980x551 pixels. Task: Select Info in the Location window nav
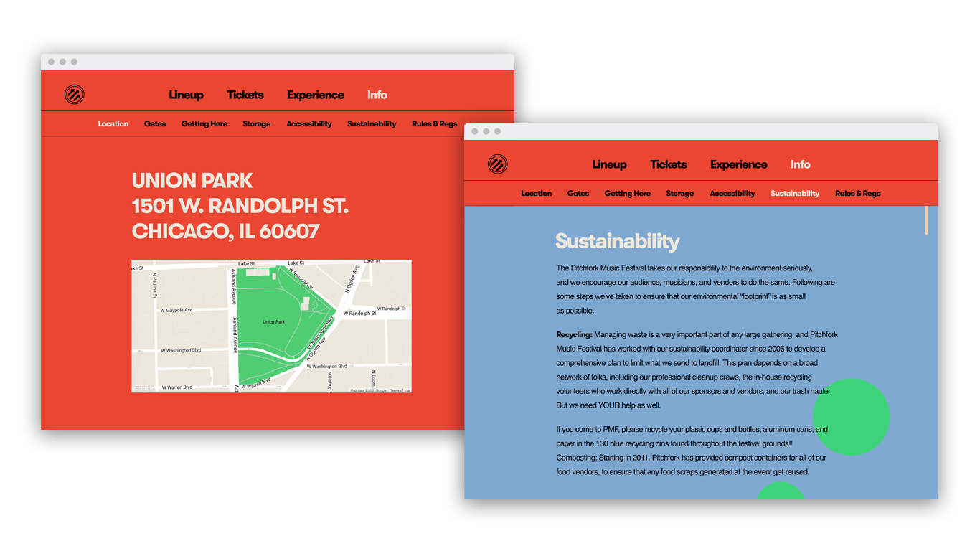(377, 95)
